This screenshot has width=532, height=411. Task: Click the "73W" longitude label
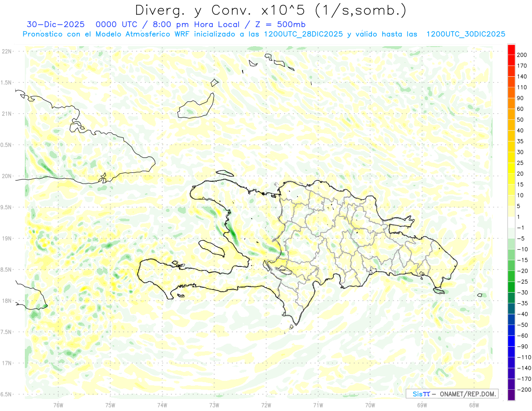click(214, 405)
